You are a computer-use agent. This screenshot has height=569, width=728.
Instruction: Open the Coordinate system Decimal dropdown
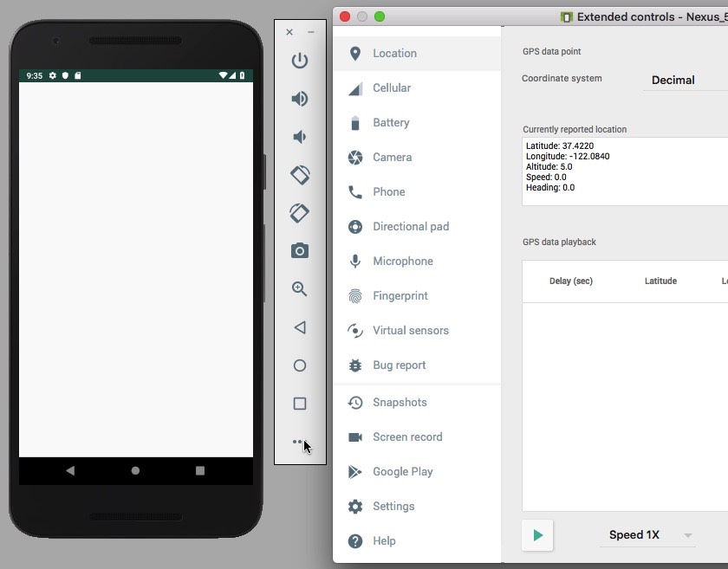[674, 80]
